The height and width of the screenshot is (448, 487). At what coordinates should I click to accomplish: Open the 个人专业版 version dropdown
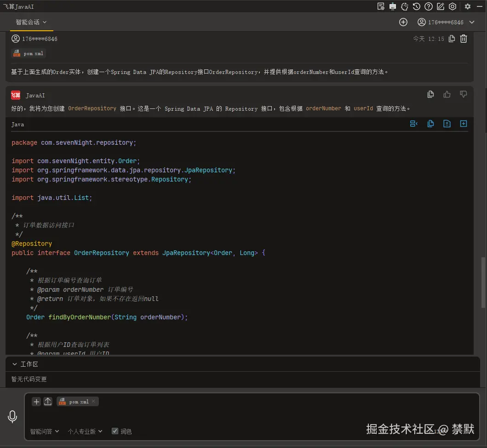coord(85,431)
